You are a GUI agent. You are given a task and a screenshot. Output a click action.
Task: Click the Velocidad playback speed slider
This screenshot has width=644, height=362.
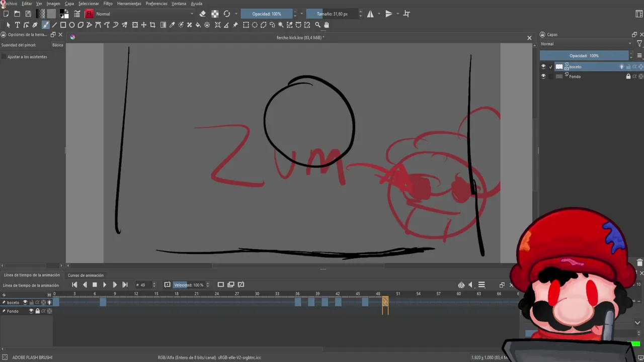click(x=189, y=285)
